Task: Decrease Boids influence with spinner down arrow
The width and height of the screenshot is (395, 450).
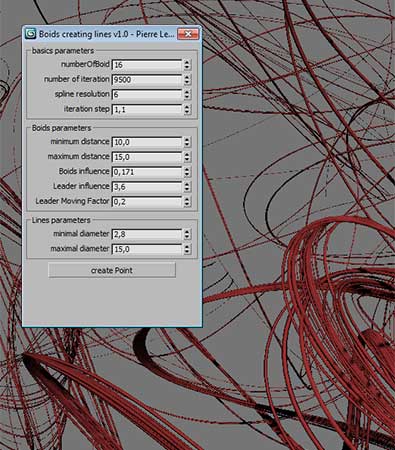Action: [x=187, y=175]
